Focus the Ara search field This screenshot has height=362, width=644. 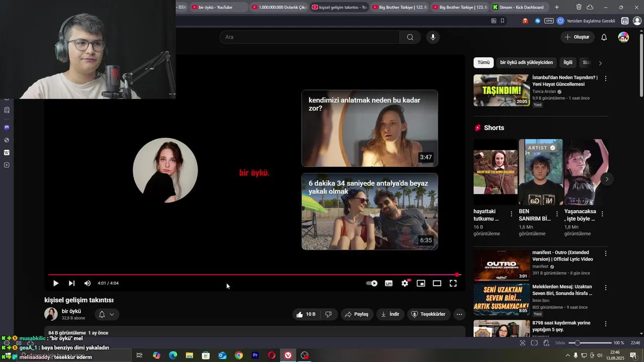[309, 37]
